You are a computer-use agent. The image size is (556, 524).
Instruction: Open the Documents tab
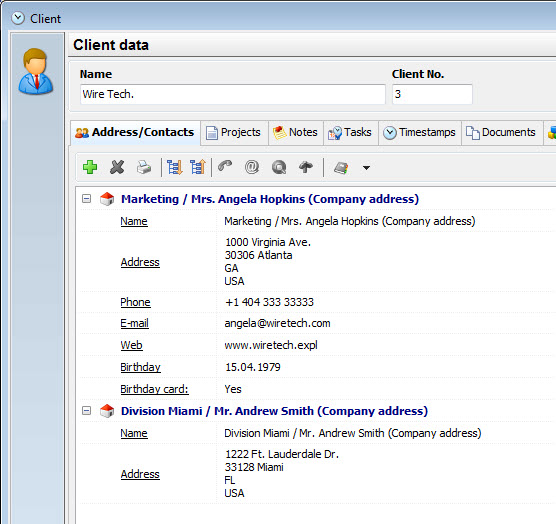click(x=501, y=133)
